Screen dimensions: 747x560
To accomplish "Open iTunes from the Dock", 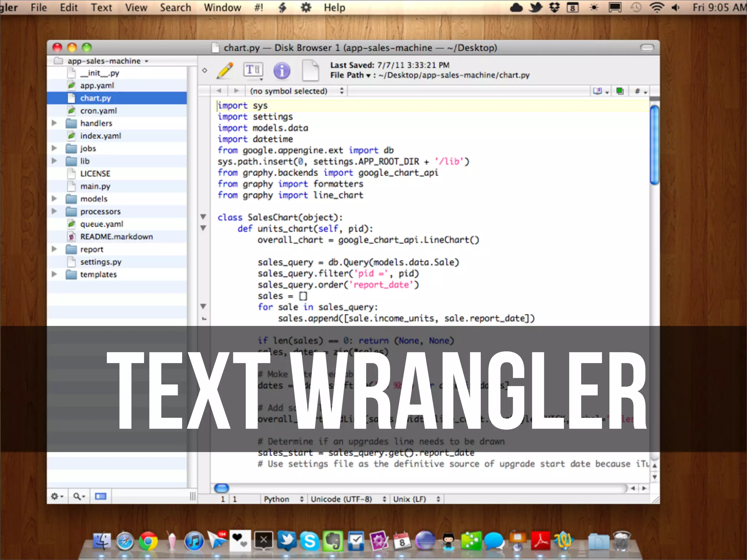I will point(194,541).
